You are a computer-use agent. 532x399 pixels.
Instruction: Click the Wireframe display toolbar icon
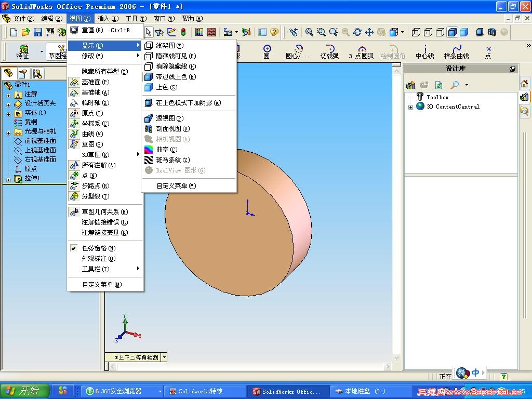(x=416, y=32)
